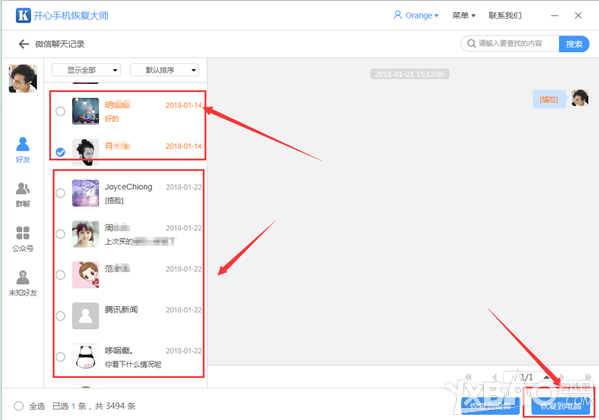
Task: Switch to the 未知好友 unknown friends tab
Action: 23,283
